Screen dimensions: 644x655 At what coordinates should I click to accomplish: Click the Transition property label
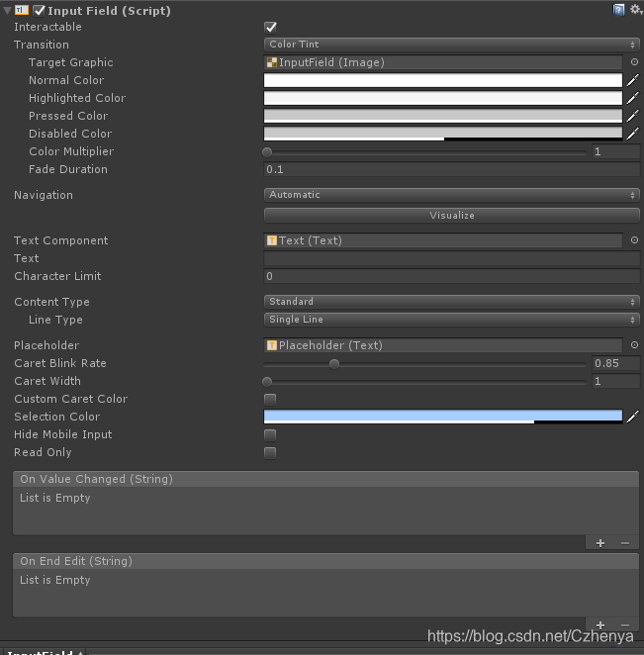tap(42, 45)
